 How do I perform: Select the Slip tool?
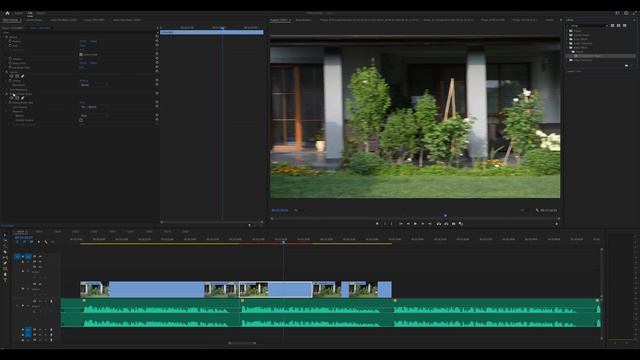5,258
